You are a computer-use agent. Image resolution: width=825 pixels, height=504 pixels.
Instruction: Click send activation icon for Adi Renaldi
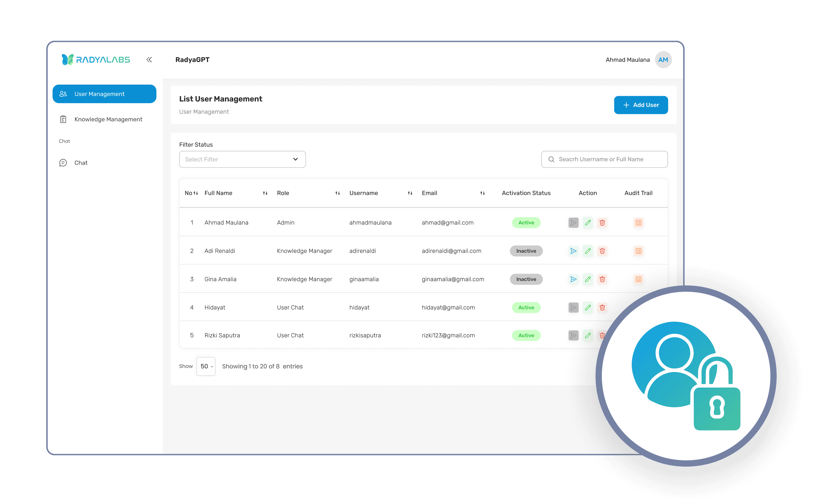coord(573,251)
